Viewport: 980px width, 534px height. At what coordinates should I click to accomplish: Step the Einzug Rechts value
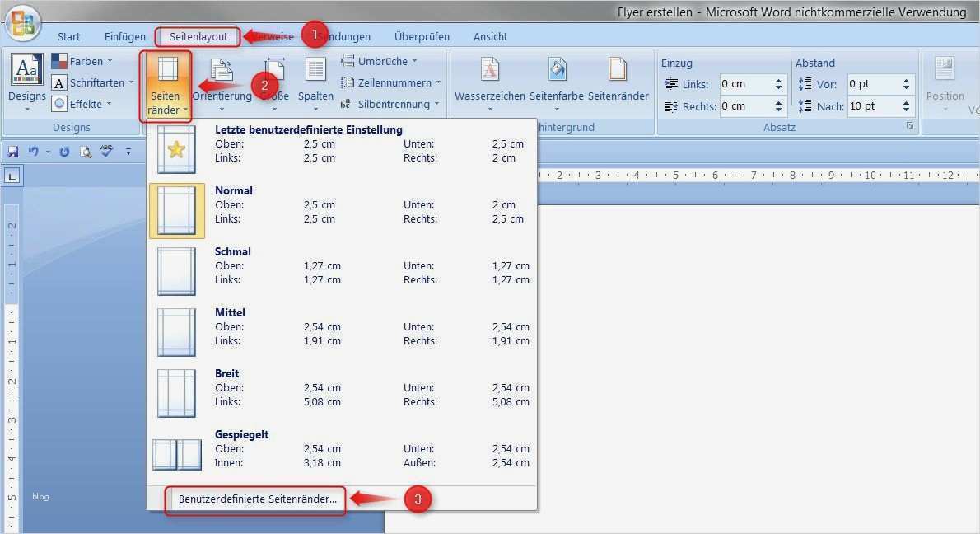779,106
